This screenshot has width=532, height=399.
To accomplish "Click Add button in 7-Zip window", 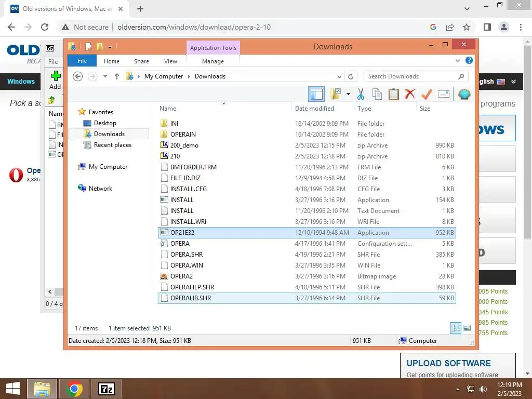I will click(55, 80).
